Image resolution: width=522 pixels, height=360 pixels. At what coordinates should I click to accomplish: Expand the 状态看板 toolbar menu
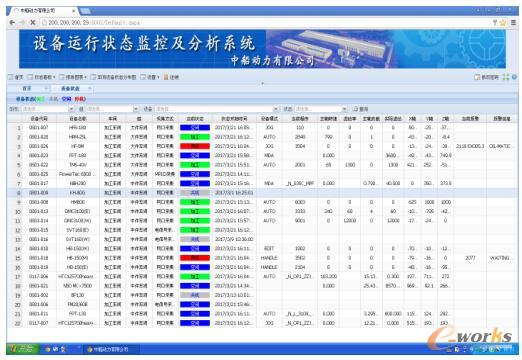[x=41, y=77]
